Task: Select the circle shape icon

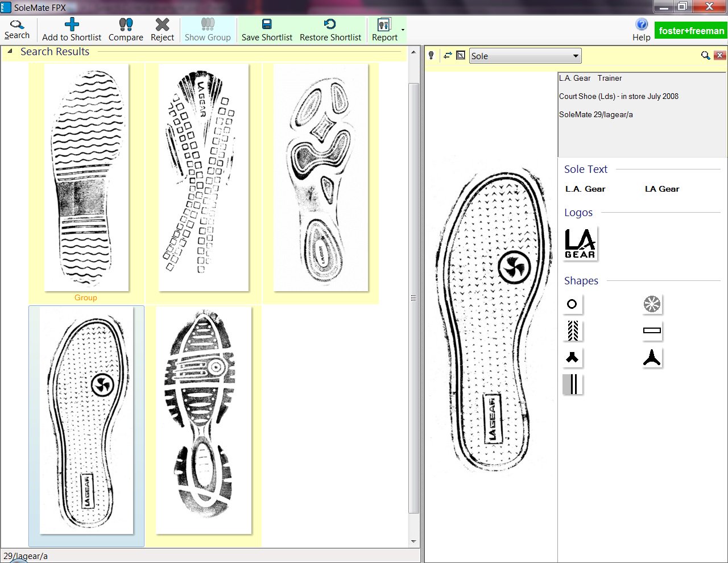Action: point(572,304)
